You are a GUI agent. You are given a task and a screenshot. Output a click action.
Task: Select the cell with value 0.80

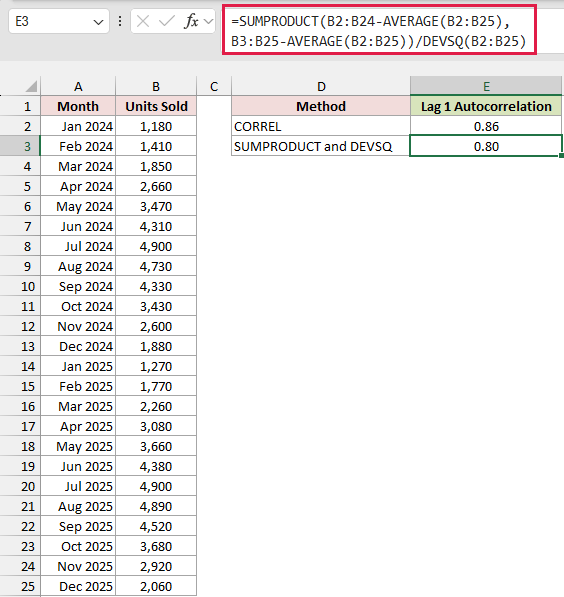click(486, 146)
